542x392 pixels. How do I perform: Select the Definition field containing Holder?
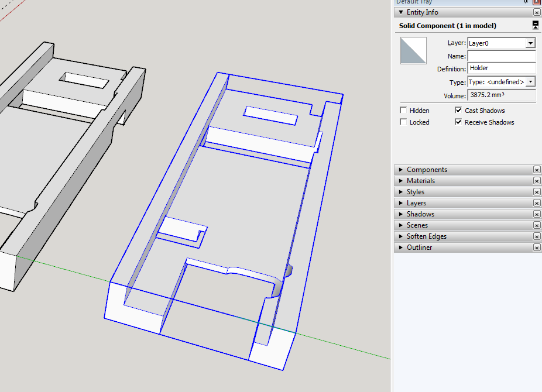tap(502, 68)
